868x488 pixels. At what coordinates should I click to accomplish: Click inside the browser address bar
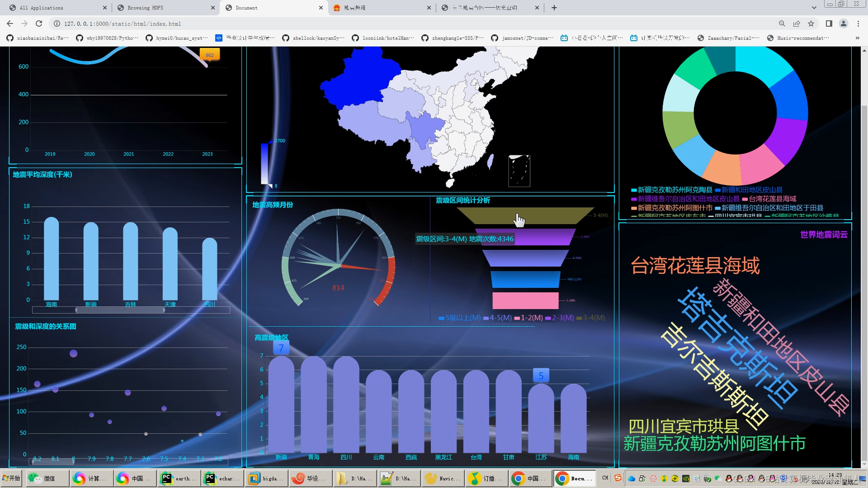[181, 23]
